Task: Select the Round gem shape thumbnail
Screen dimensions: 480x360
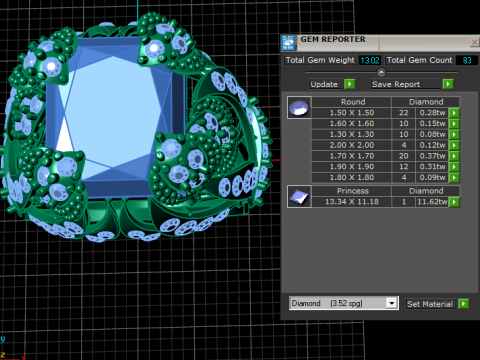Action: tap(299, 107)
